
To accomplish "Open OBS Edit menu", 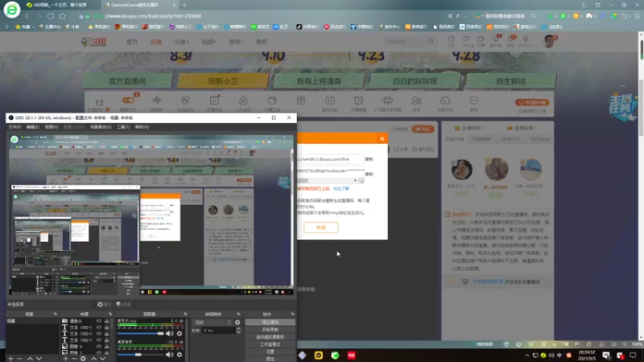I will (33, 127).
